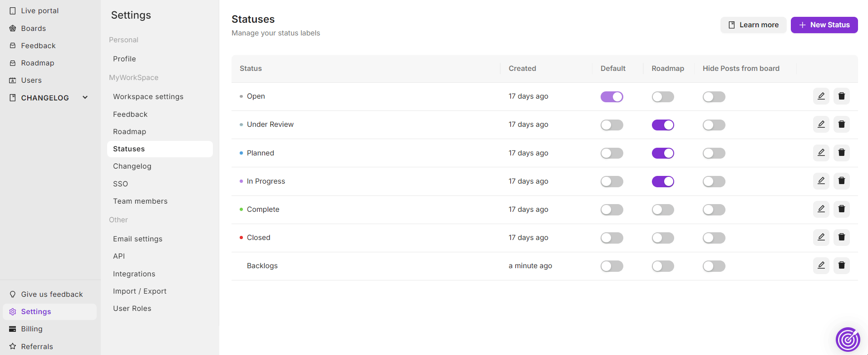Delete the Open status with trash icon

pos(842,96)
